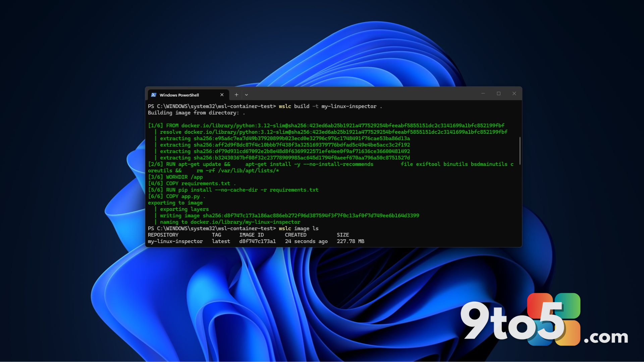Click the 'wslc build -t my-linux-inspector .' command
This screenshot has width=644, height=362.
click(x=330, y=106)
